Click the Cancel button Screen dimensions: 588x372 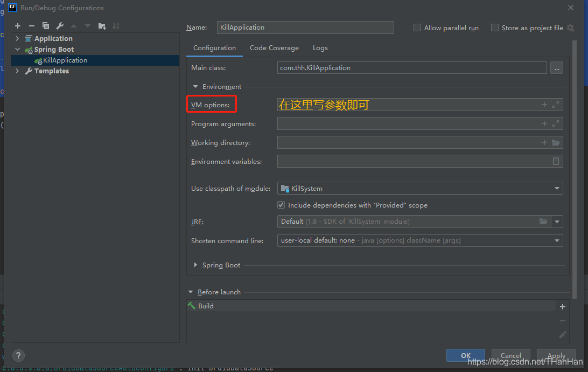point(511,355)
